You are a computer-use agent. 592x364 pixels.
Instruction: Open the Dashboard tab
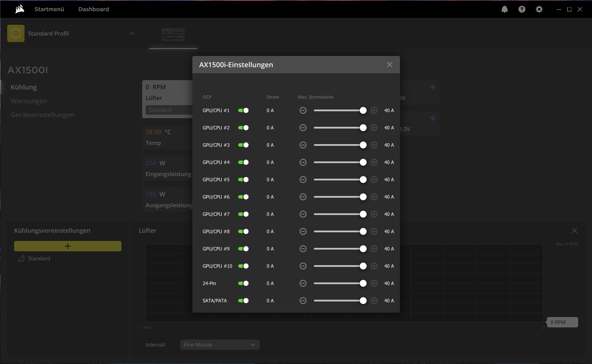point(94,9)
